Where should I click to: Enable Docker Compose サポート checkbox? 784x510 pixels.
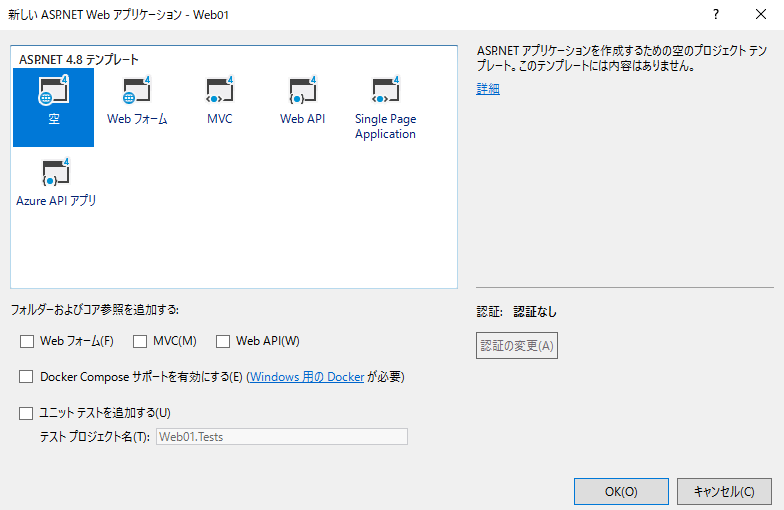[26, 376]
